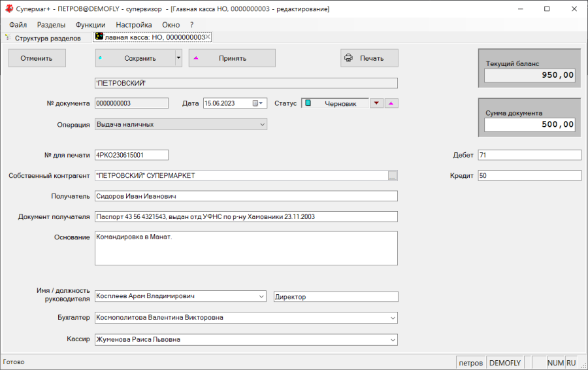
Task: Expand the Операция dropdown list
Action: point(262,124)
